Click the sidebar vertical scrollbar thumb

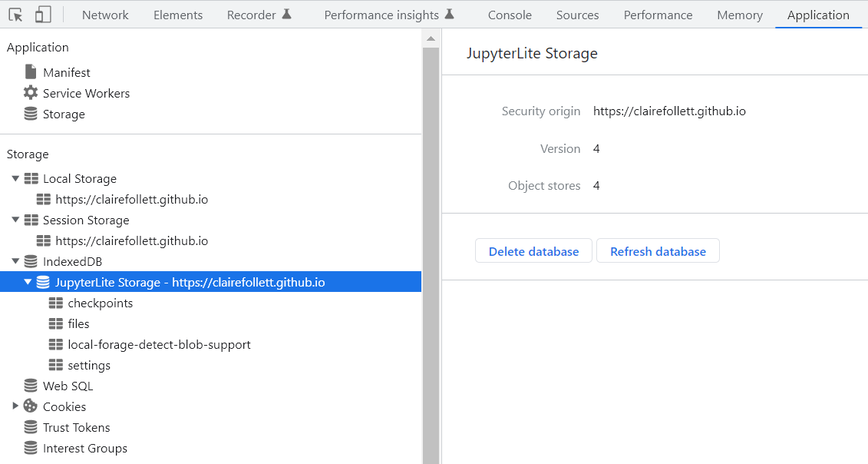[x=431, y=254]
